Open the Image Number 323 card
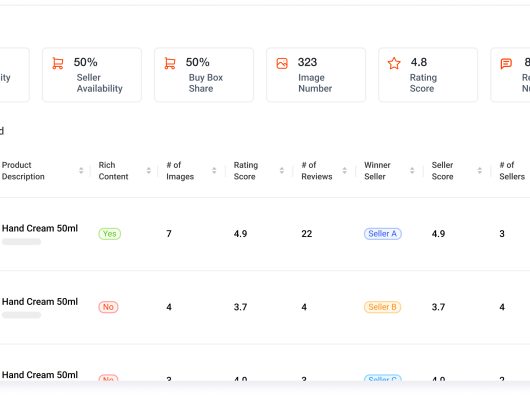Screen dimensions: 530x396 [x=316, y=75]
